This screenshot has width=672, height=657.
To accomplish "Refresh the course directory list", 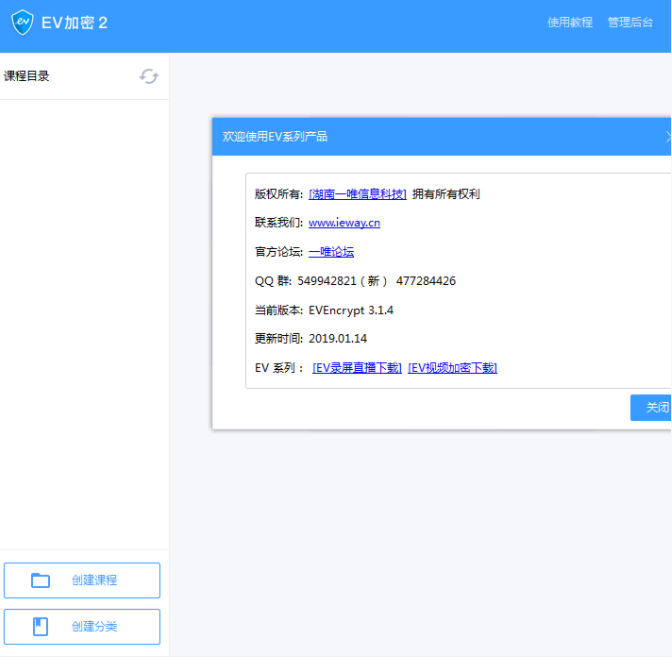I will [x=149, y=76].
